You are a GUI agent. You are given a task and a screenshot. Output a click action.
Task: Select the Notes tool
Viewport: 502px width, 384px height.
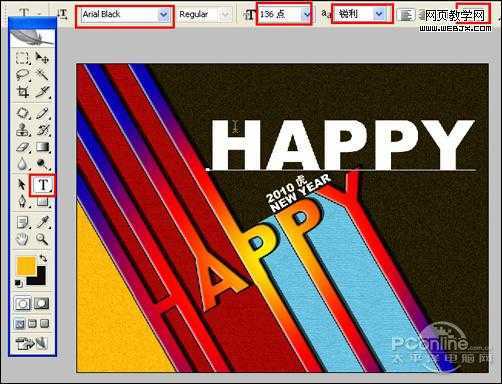pos(22,222)
